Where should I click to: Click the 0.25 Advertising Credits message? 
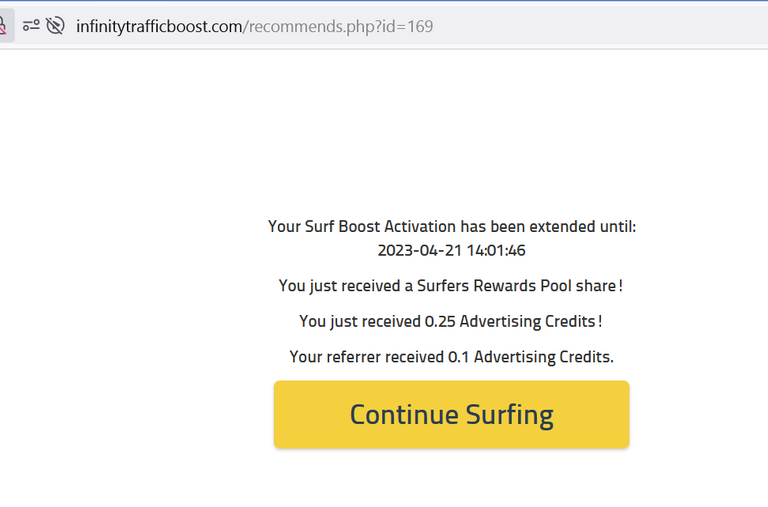[x=451, y=321]
